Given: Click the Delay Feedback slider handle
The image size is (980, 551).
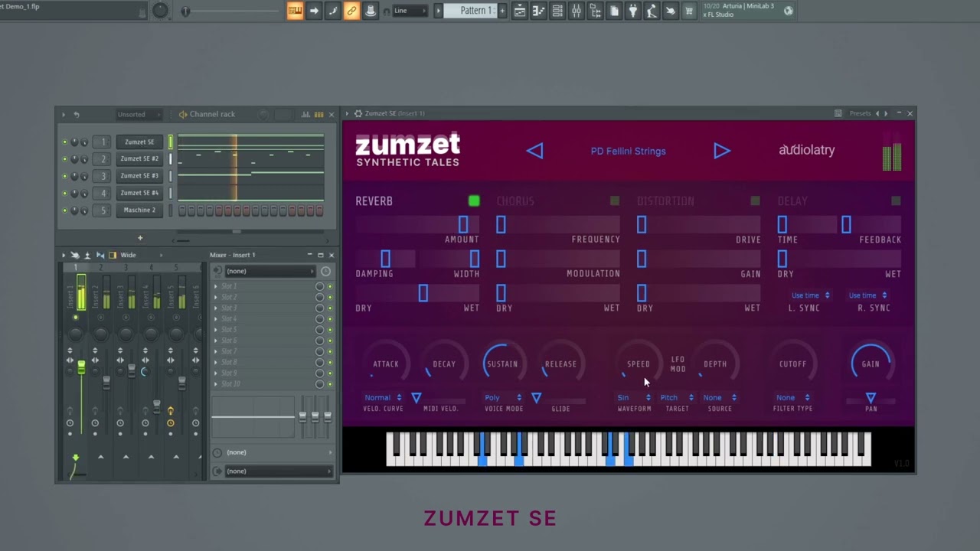Looking at the screenshot, I should click(x=846, y=224).
